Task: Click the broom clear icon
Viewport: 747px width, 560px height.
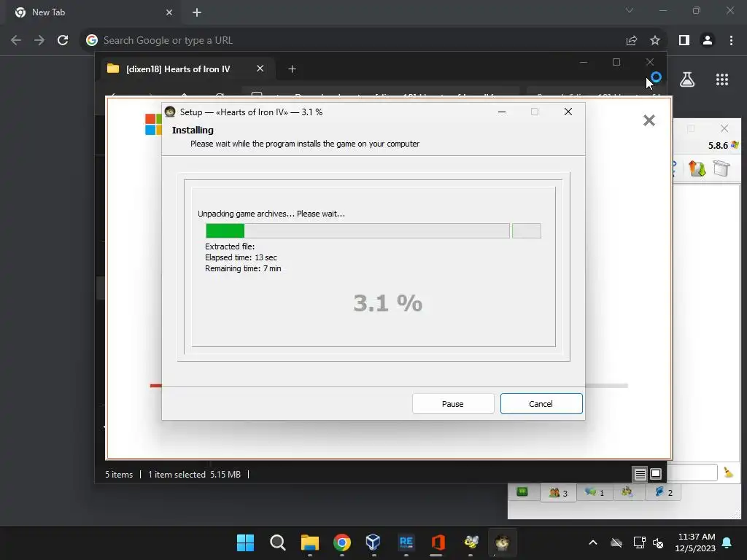Action: (x=729, y=472)
